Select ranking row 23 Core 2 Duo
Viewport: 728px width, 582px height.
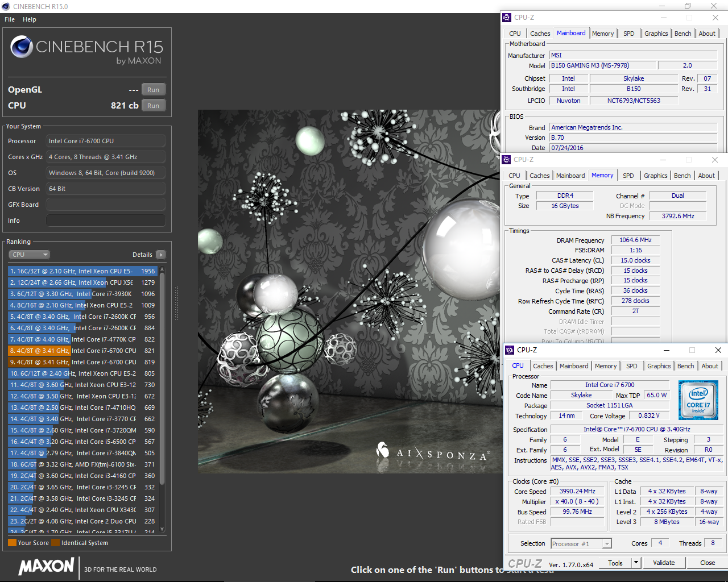(82, 521)
